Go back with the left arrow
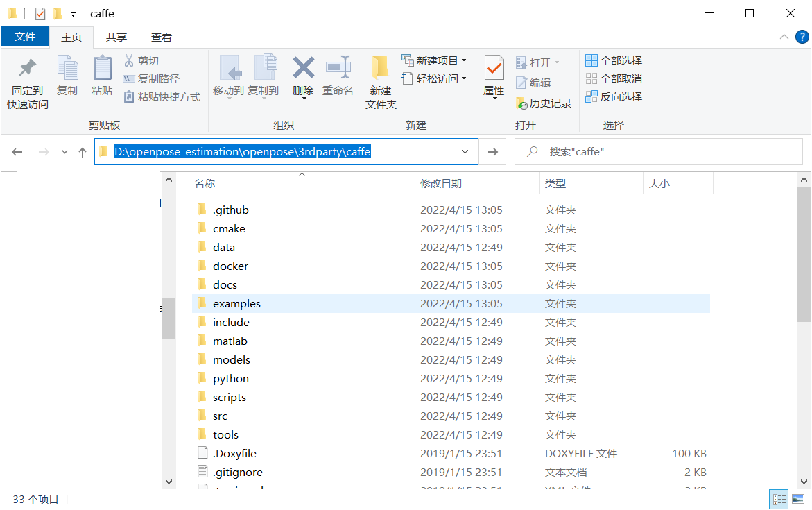The image size is (812, 510). click(x=17, y=152)
